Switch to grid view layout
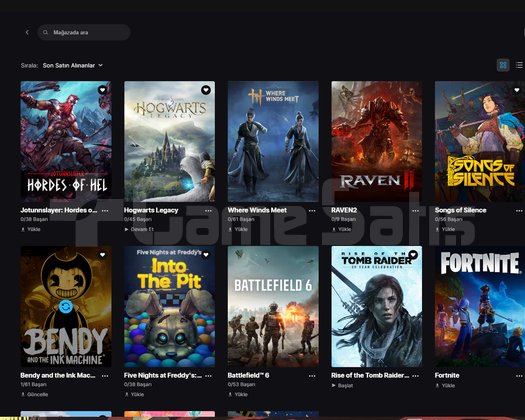Viewport: 525px width, 420px height. 503,65
